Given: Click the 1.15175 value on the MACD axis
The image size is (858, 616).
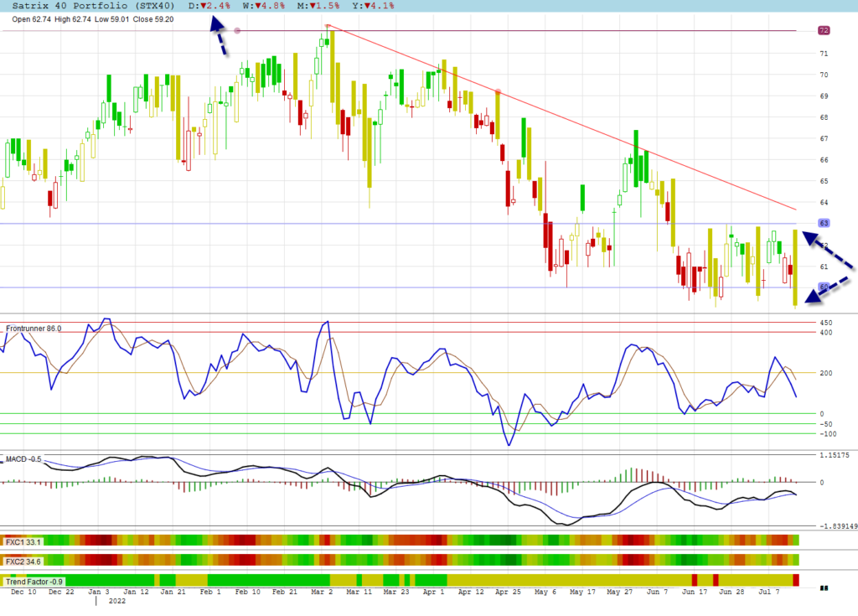Looking at the screenshot, I should 834,456.
